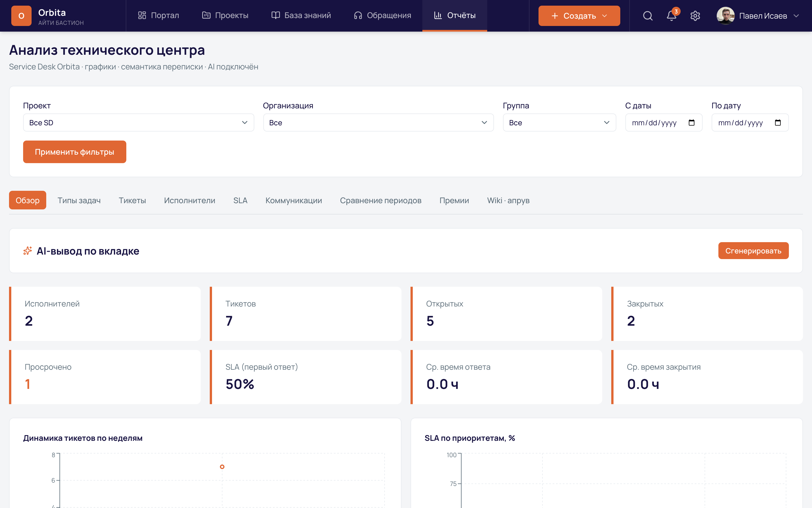This screenshot has height=508, width=812.
Task: Switch to the Исполнители tab
Action: [x=189, y=200]
